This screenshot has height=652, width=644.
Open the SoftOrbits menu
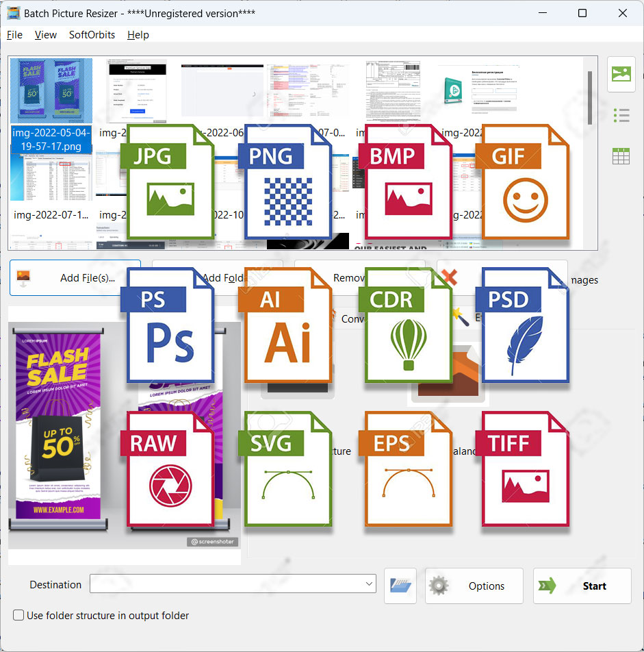click(x=92, y=35)
